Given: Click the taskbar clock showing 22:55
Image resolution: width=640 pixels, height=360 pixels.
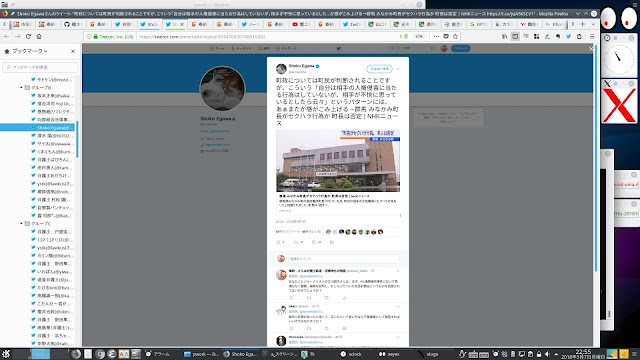Looking at the screenshot, I should coord(583,354).
